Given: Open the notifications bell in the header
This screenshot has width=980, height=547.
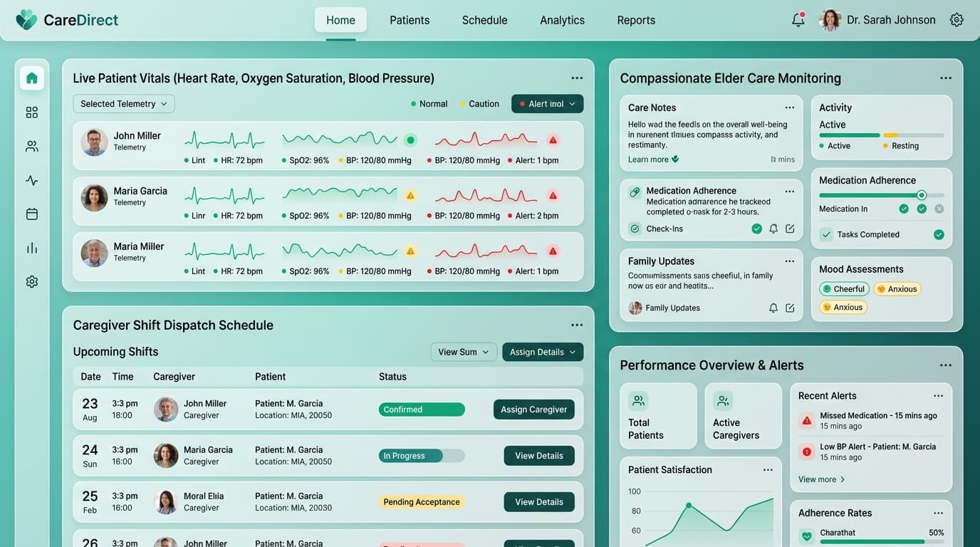Looking at the screenshot, I should pos(798,20).
